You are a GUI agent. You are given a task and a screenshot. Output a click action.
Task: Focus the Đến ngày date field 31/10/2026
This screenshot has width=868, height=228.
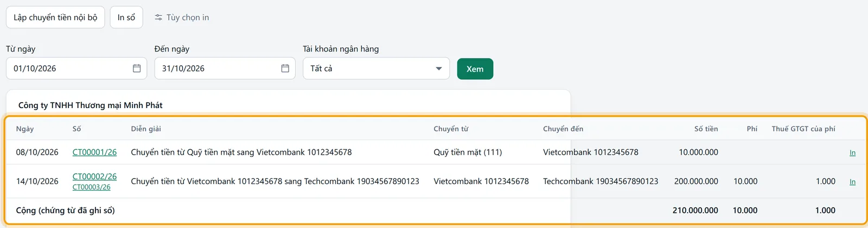[x=225, y=68]
